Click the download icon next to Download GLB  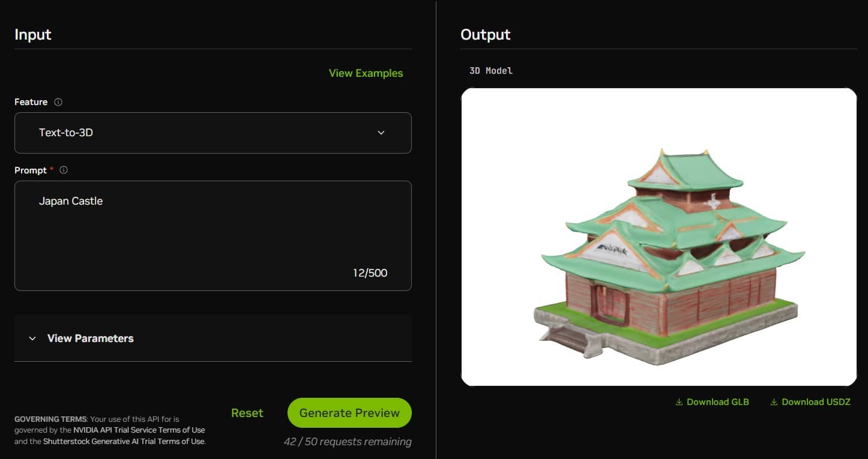point(680,401)
